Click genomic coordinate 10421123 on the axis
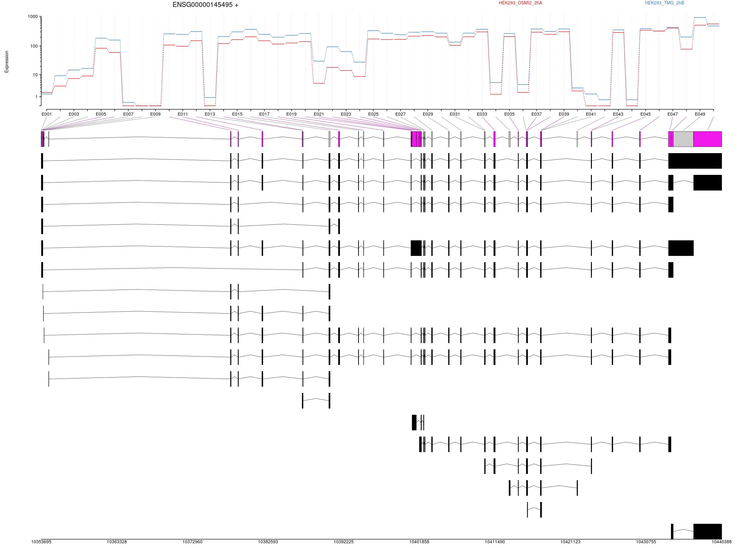This screenshot has height=548, width=756. pos(570,542)
